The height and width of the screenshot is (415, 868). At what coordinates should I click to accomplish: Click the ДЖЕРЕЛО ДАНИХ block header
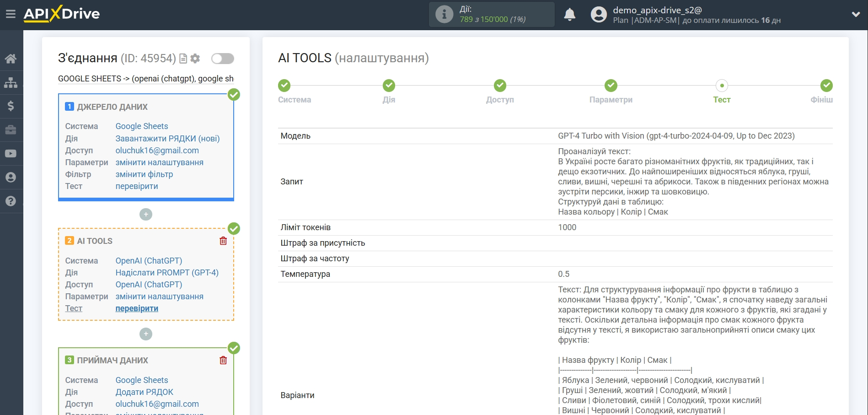point(112,107)
